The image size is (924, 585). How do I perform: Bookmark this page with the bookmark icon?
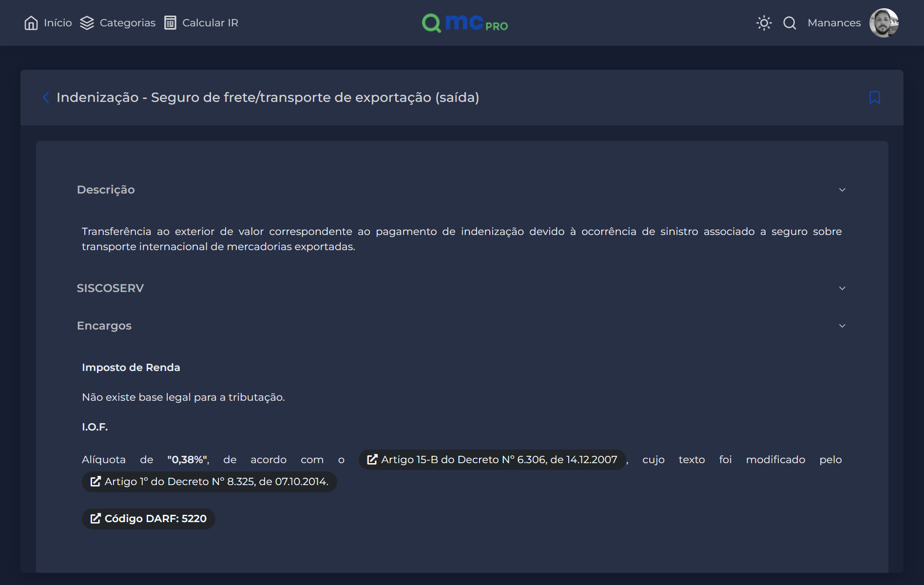(874, 97)
